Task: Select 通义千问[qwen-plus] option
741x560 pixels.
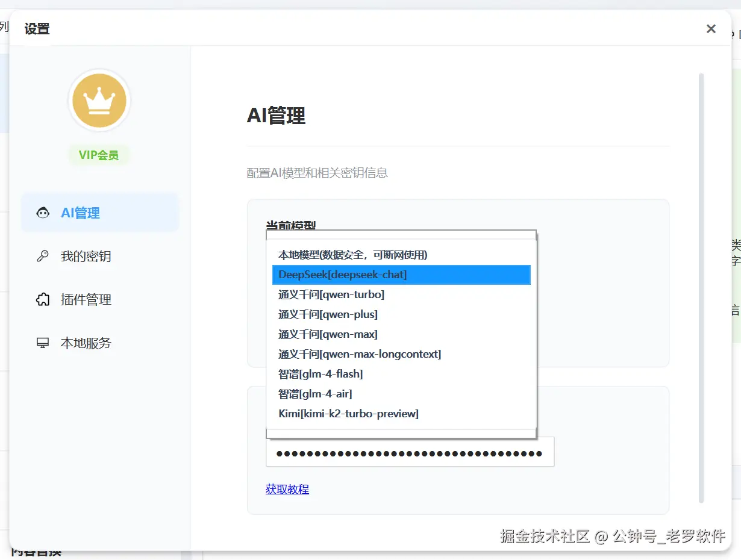Action: [401, 314]
